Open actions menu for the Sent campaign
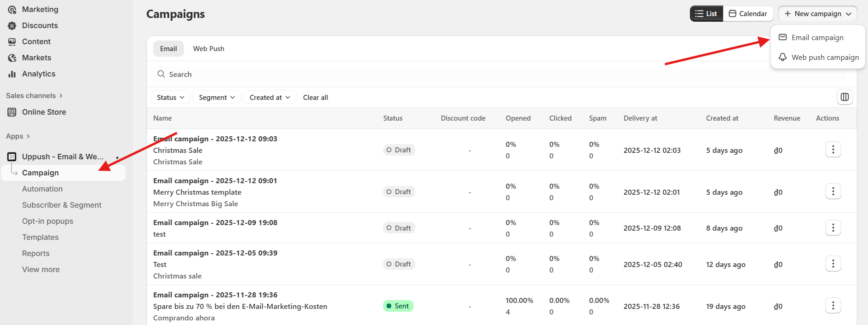 pyautogui.click(x=833, y=306)
